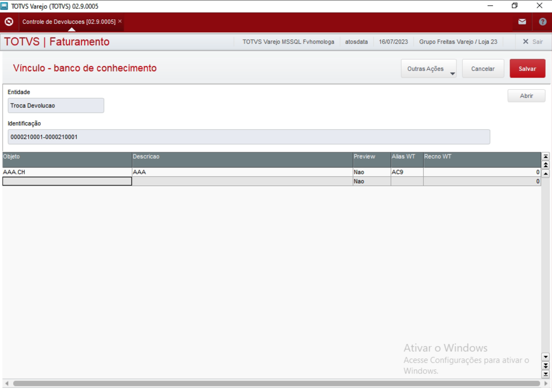
Task: Click Nao preview cell in empty second row
Action: pyautogui.click(x=372, y=181)
